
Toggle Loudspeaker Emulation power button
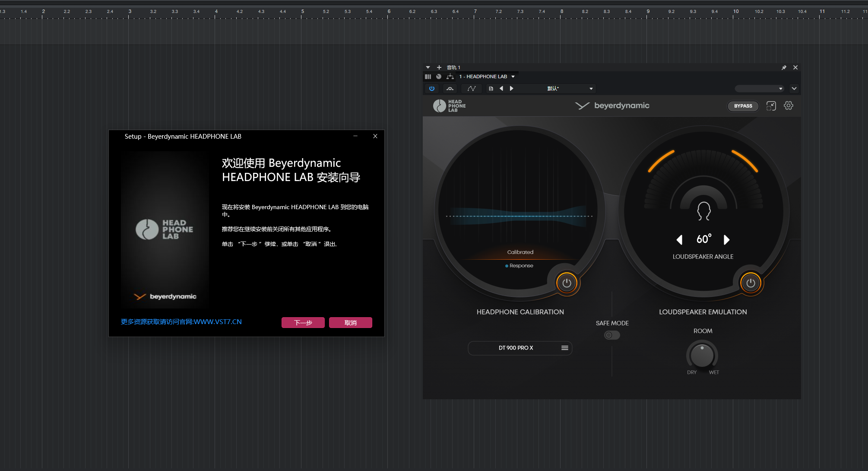point(751,283)
